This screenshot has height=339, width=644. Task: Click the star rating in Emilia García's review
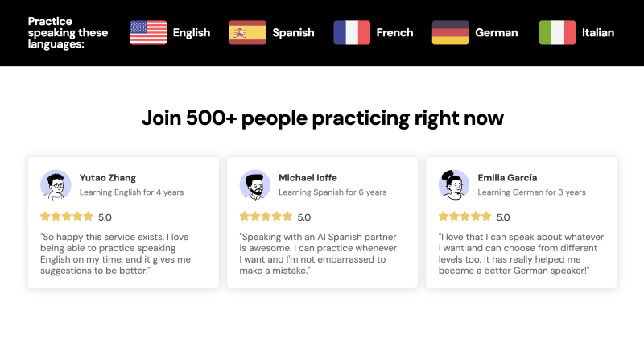click(x=464, y=216)
